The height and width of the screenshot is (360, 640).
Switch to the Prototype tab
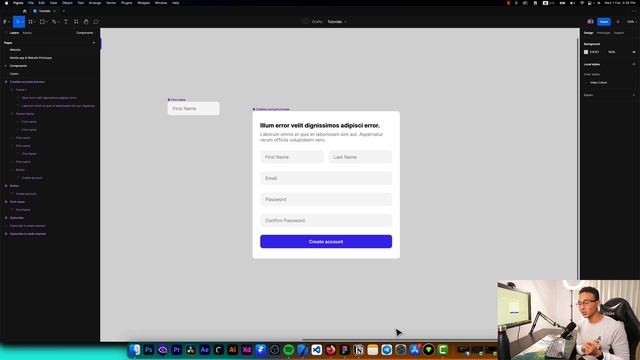(603, 33)
